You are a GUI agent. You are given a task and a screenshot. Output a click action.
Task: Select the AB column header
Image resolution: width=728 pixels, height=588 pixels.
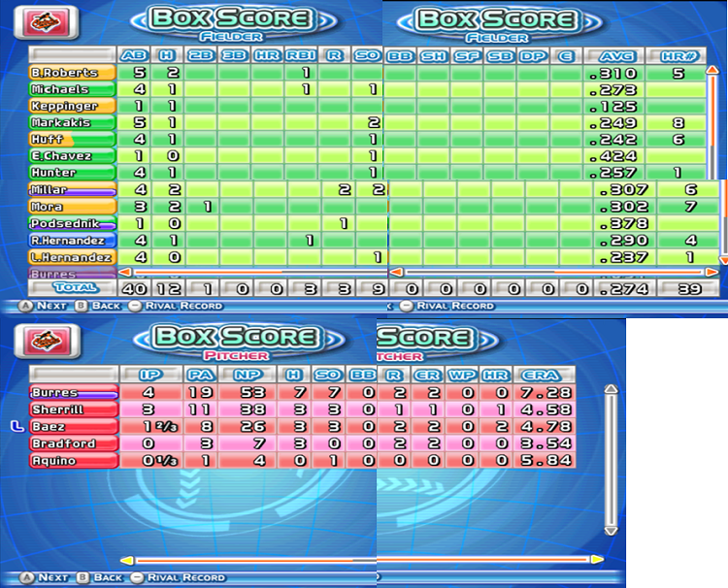pyautogui.click(x=134, y=55)
